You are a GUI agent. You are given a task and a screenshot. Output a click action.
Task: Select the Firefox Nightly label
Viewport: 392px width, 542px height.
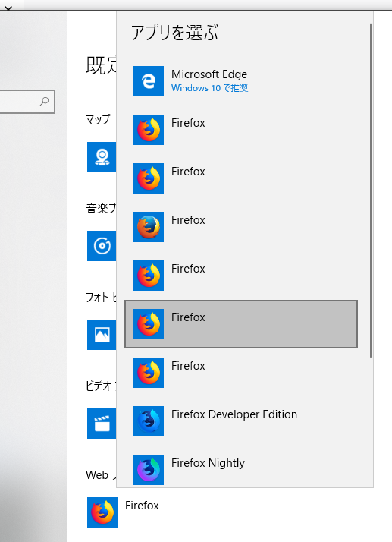(208, 463)
